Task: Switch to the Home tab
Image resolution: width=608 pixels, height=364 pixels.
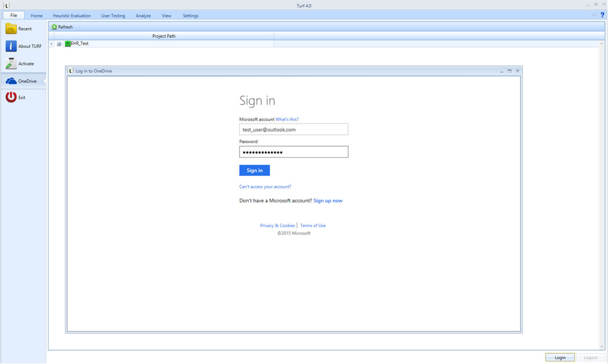Action: [37, 16]
